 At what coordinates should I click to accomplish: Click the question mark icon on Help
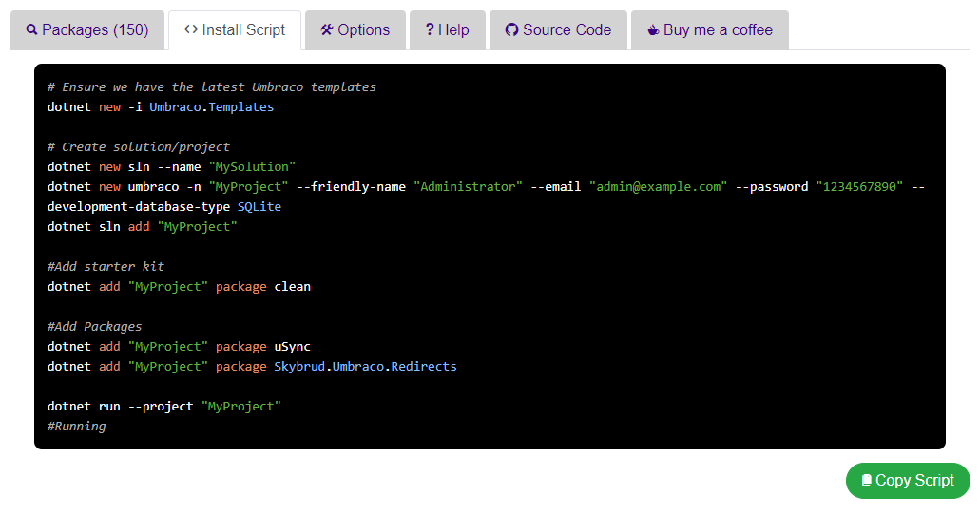click(430, 29)
